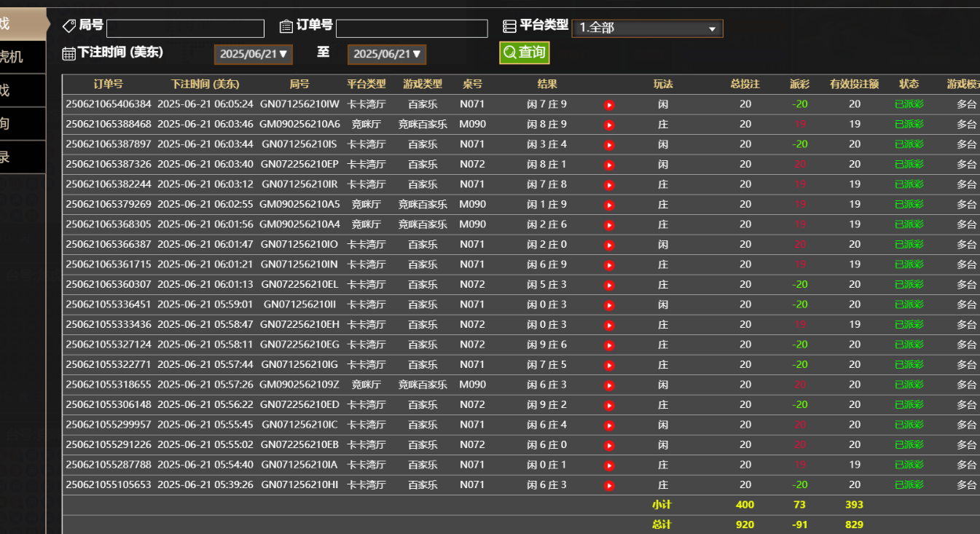Viewport: 980px width, 534px height.
Task: Click the red play icon on the 竞咪百家乐 M090 闲8庄9 row
Action: pyautogui.click(x=608, y=124)
